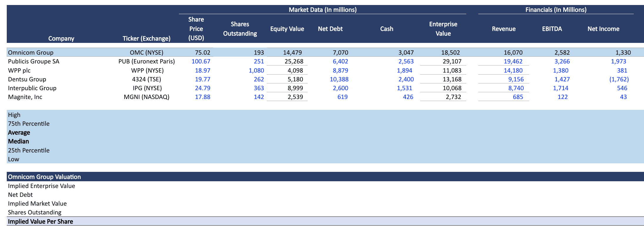The image size is (644, 235).
Task: Select the Implied Market Value label
Action: pos(37,204)
